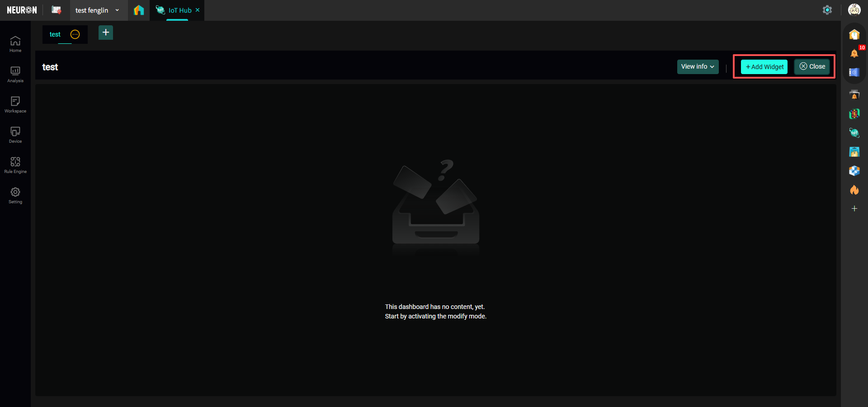Click the Add Widget button
The height and width of the screenshot is (407, 868).
click(x=764, y=67)
